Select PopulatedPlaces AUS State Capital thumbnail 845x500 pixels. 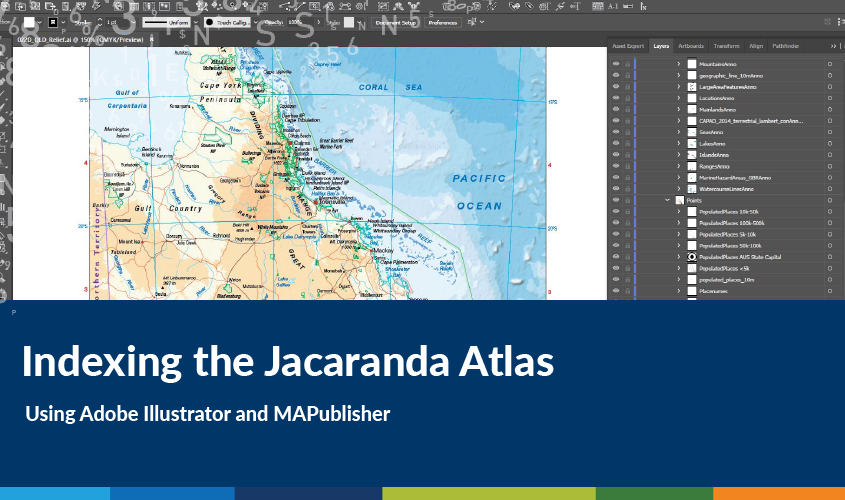tap(692, 257)
